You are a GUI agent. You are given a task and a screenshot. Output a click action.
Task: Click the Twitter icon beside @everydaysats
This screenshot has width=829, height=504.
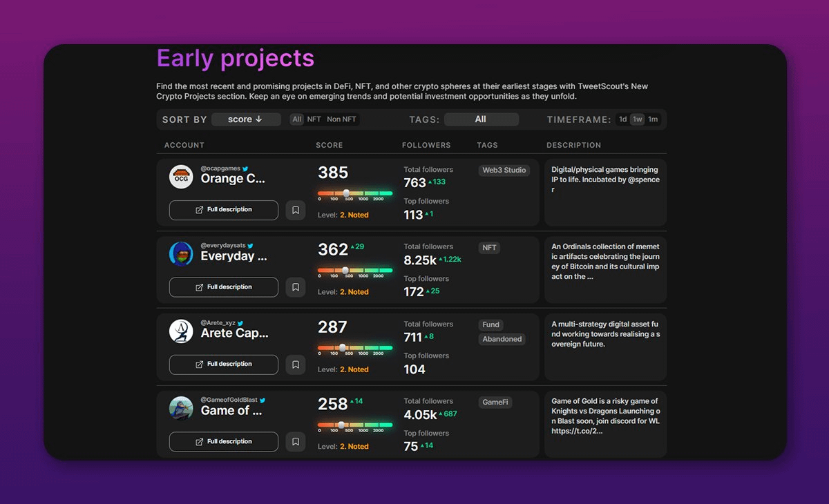(251, 244)
